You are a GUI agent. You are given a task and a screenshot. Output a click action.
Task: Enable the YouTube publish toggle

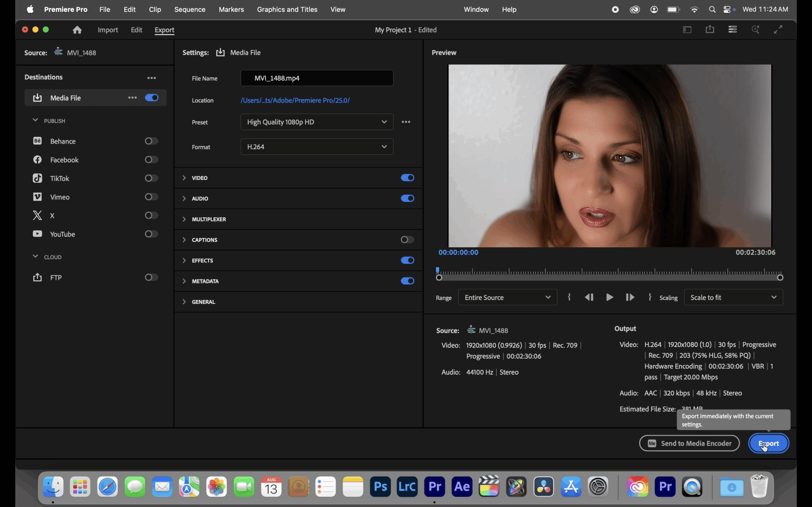(151, 234)
